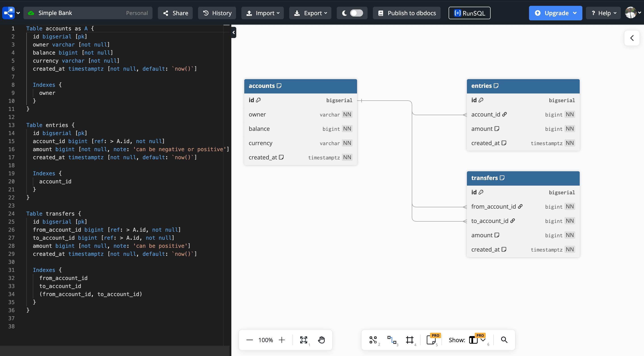Click the Fit to Screen icon
644x356 pixels.
tap(304, 340)
